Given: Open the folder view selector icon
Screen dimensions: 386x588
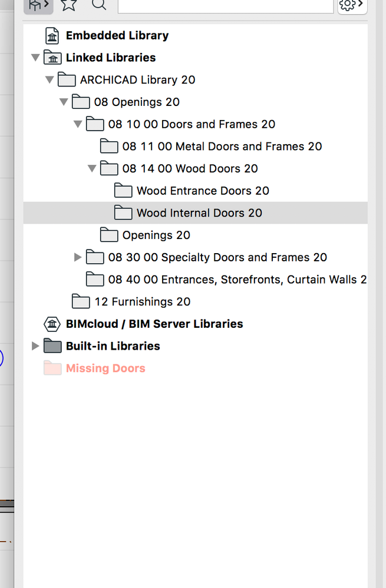Looking at the screenshot, I should [x=37, y=5].
